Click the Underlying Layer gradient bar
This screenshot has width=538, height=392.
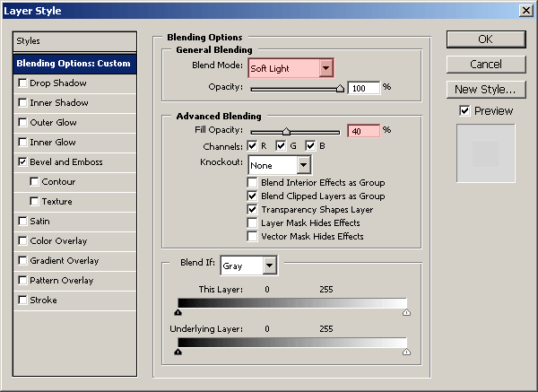[292, 343]
